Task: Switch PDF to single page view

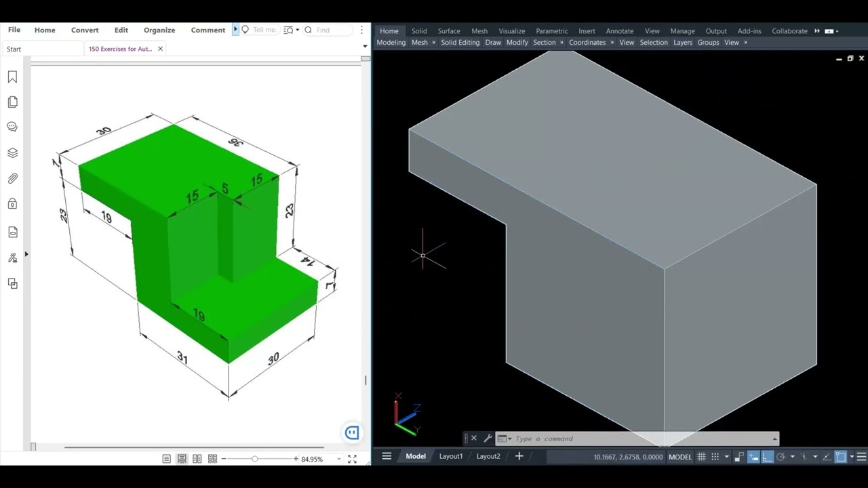Action: [166, 459]
